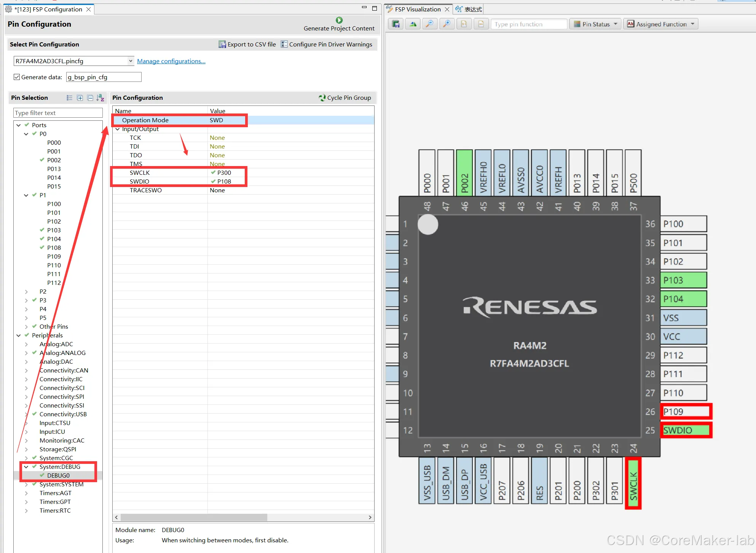Collapse the Ports tree node
The width and height of the screenshot is (756, 553).
[x=18, y=125]
